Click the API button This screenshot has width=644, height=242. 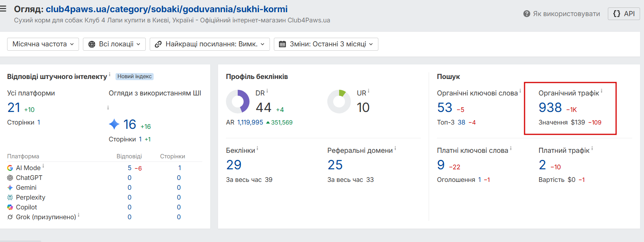pos(624,14)
